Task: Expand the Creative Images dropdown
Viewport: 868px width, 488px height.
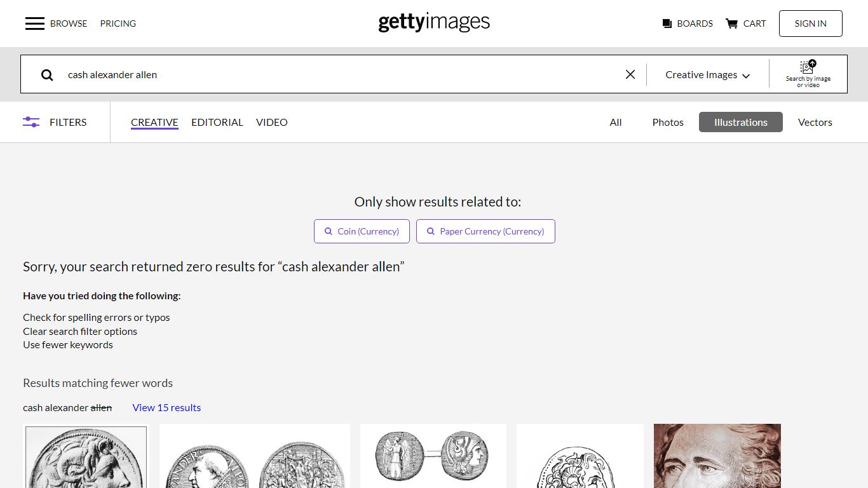Action: coord(708,75)
